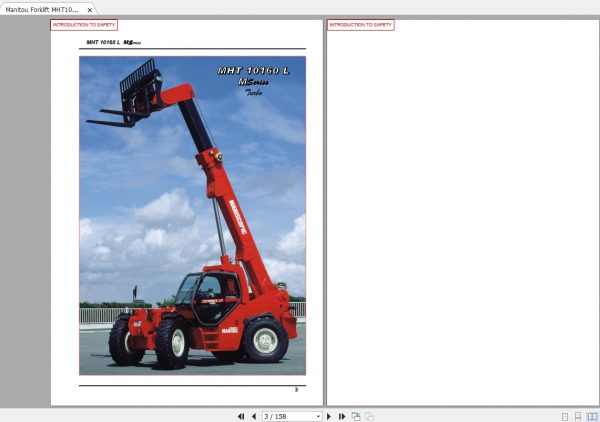
Task: Go to the previous page
Action: pyautogui.click(x=254, y=416)
